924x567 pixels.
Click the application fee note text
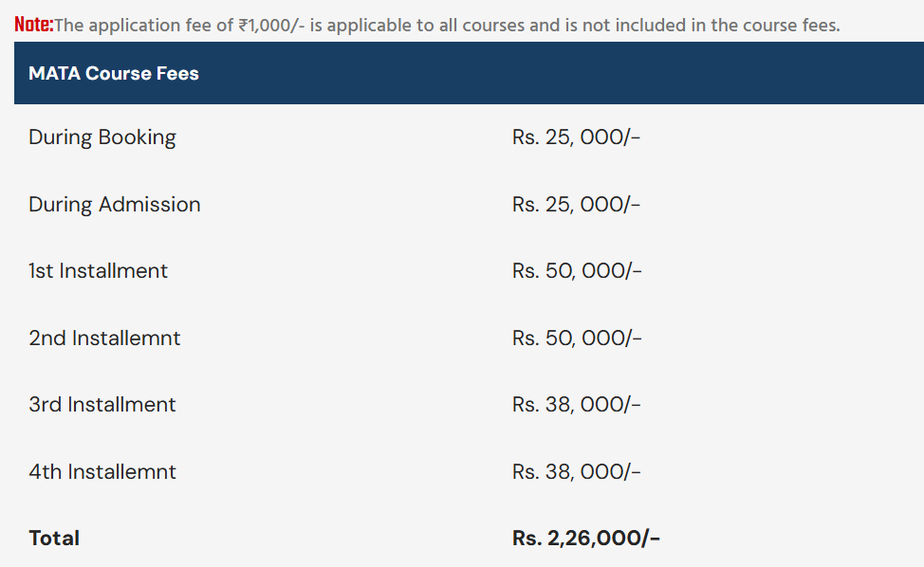446,25
